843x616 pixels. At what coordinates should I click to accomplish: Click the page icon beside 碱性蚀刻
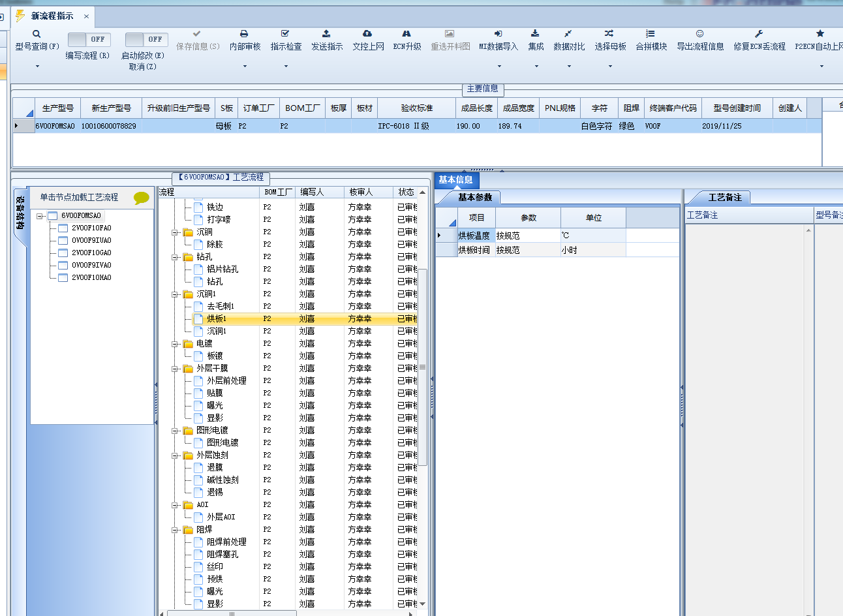(x=198, y=480)
